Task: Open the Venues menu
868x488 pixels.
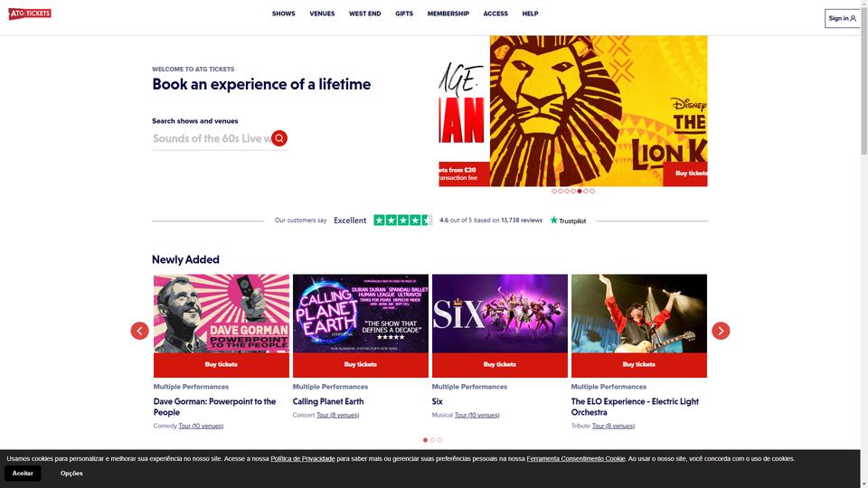Action: (x=322, y=14)
